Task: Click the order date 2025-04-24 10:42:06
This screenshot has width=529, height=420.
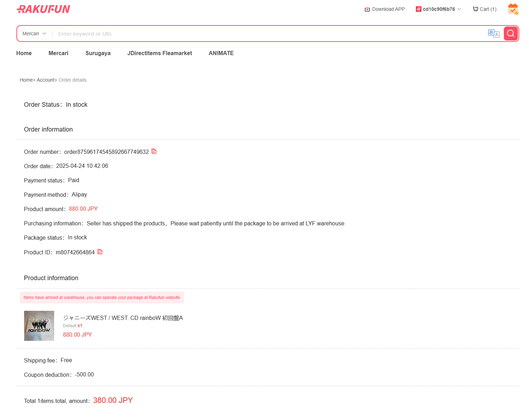Action: point(82,166)
